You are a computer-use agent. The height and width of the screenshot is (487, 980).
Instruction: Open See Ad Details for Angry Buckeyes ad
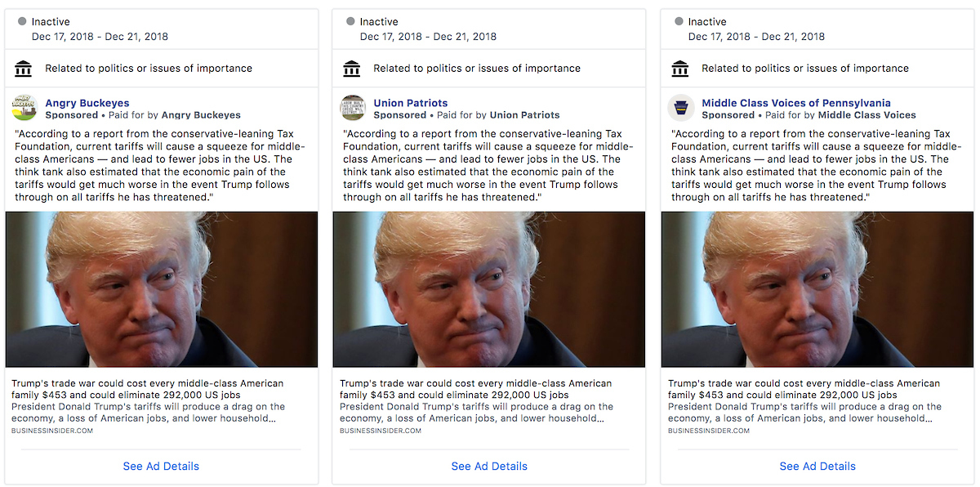161,466
